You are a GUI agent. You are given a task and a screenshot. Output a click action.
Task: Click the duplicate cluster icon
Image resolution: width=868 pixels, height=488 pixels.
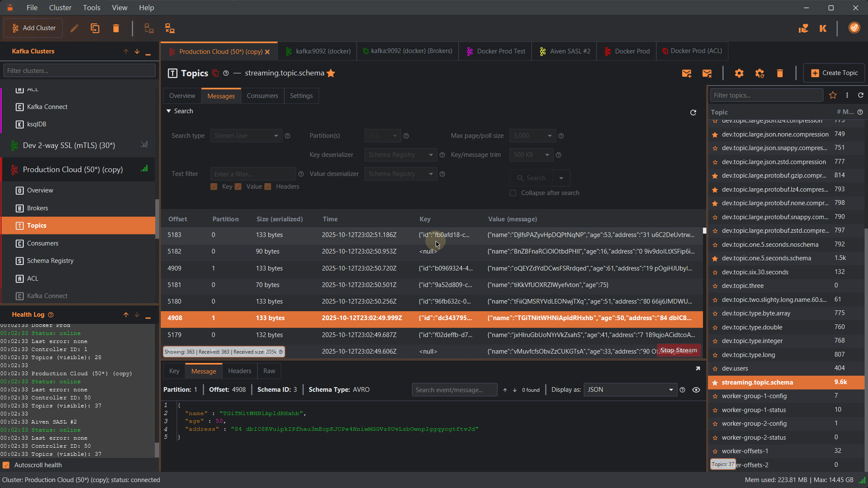tap(95, 28)
